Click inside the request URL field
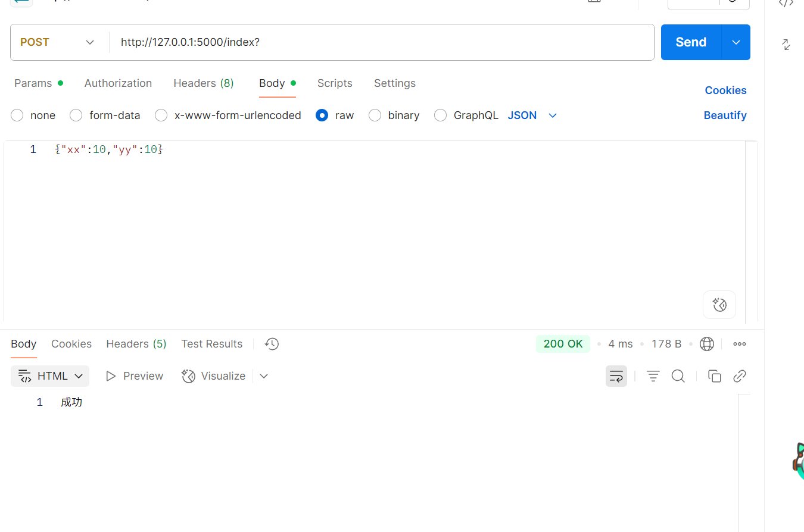 click(381, 42)
